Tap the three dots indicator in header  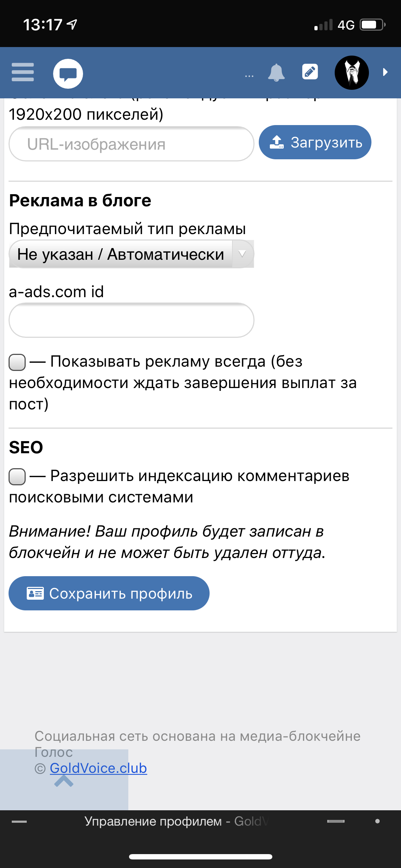click(x=249, y=76)
